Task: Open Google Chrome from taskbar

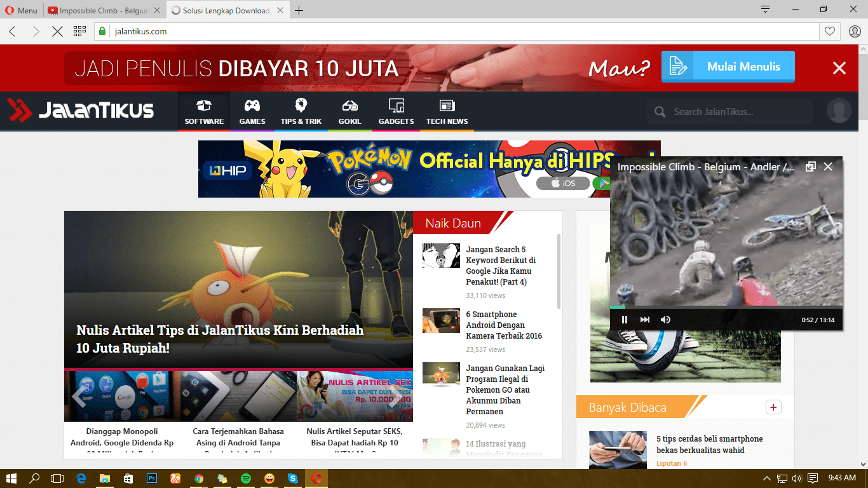Action: 199,478
